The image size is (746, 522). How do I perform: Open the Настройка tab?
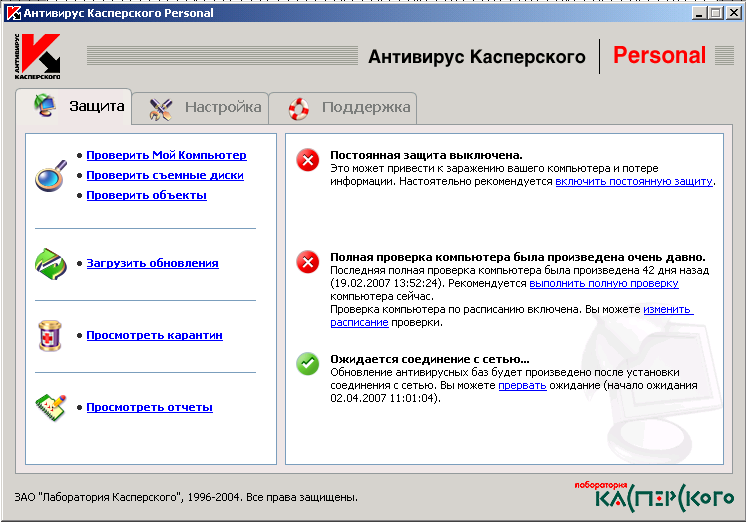(200, 108)
